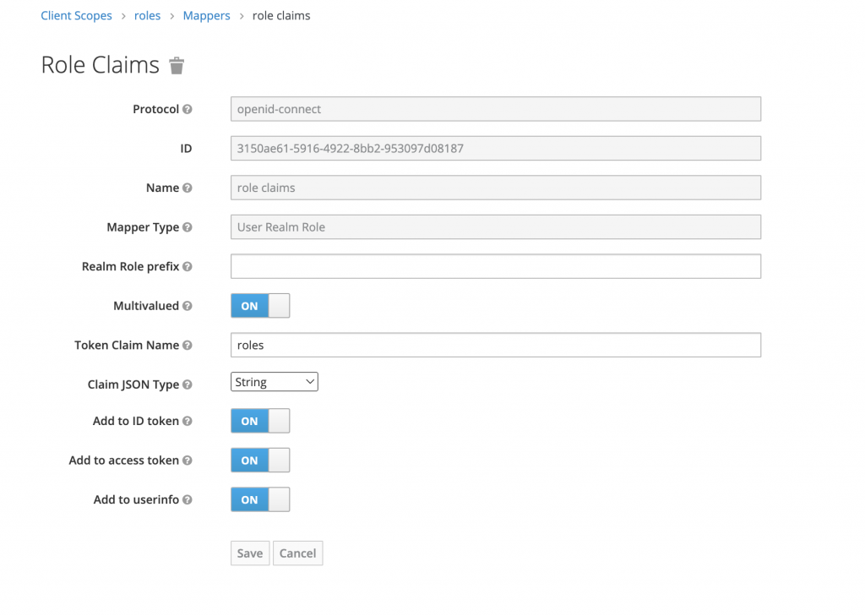
Task: Toggle Add to access token off
Action: pos(260,461)
